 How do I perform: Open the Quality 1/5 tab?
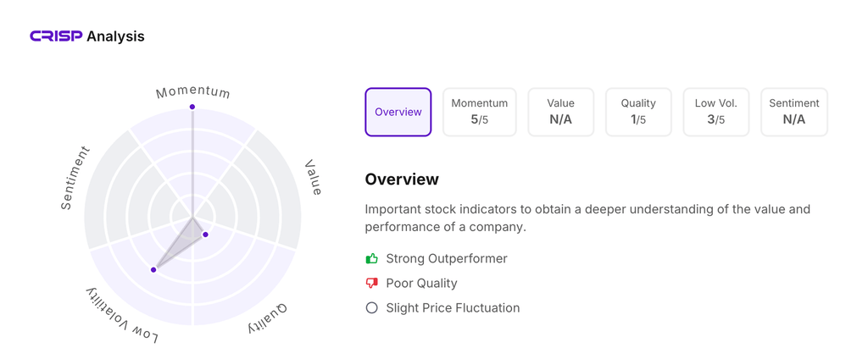tap(638, 112)
